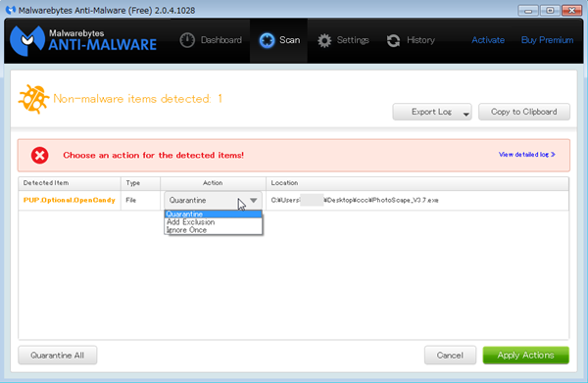This screenshot has height=383, width=588.
Task: Click the green Apply Actions button
Action: point(525,355)
